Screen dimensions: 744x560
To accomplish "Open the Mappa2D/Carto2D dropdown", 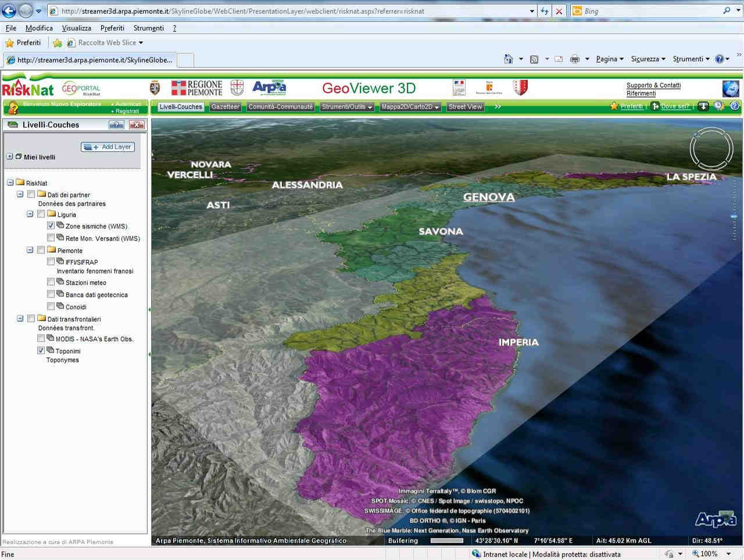I will tap(410, 107).
